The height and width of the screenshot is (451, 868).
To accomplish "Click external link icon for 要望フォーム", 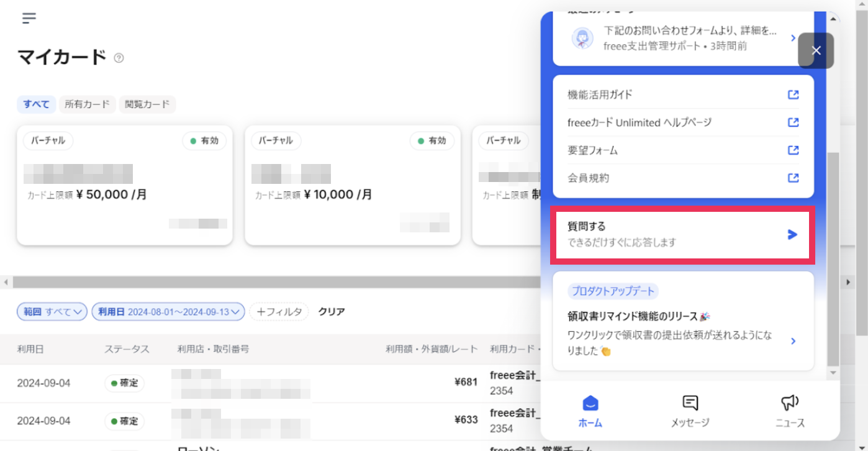I will pos(793,150).
